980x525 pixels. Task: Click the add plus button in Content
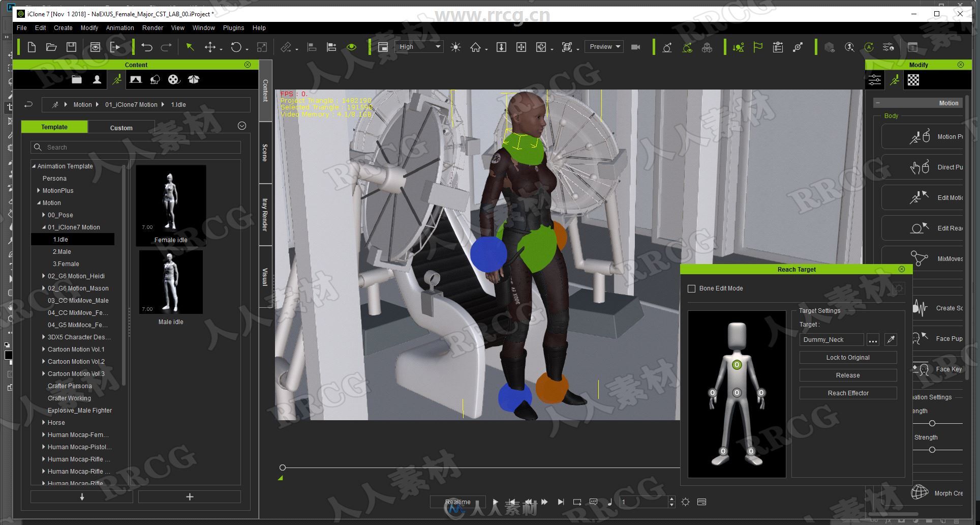(x=190, y=497)
